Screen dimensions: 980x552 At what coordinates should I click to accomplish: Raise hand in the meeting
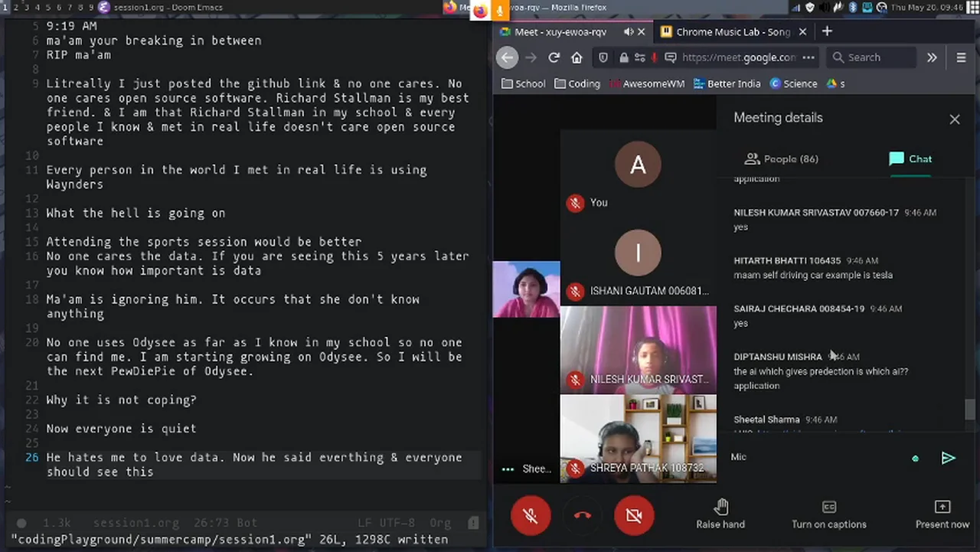720,514
